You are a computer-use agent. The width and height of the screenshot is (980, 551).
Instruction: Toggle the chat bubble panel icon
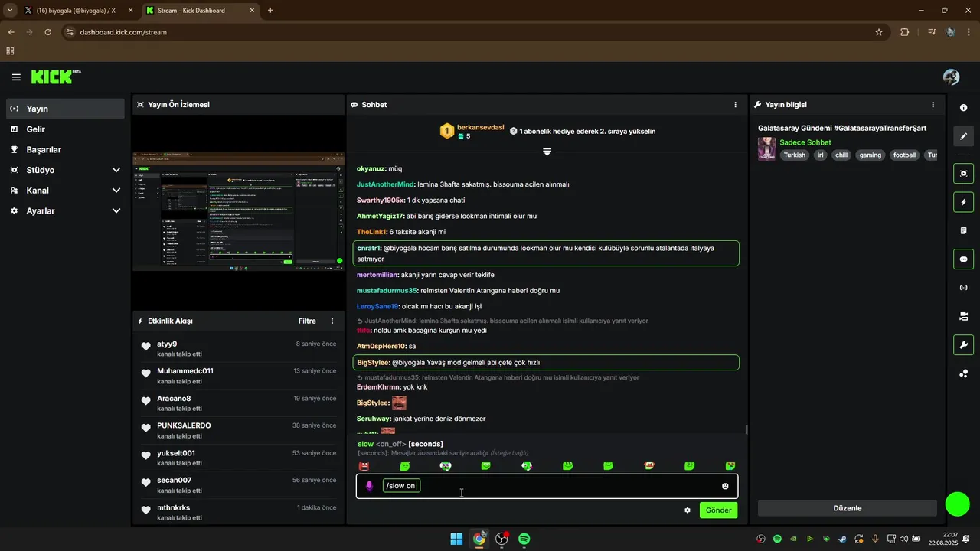tap(963, 259)
